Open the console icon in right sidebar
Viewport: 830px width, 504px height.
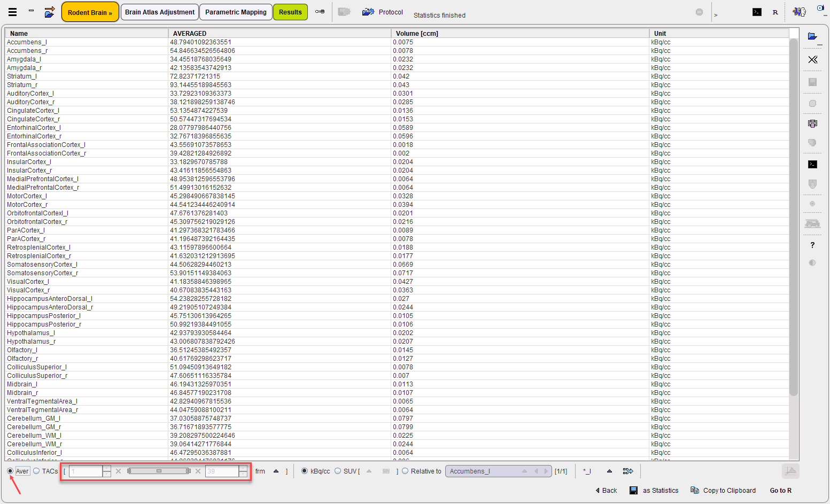tap(812, 164)
